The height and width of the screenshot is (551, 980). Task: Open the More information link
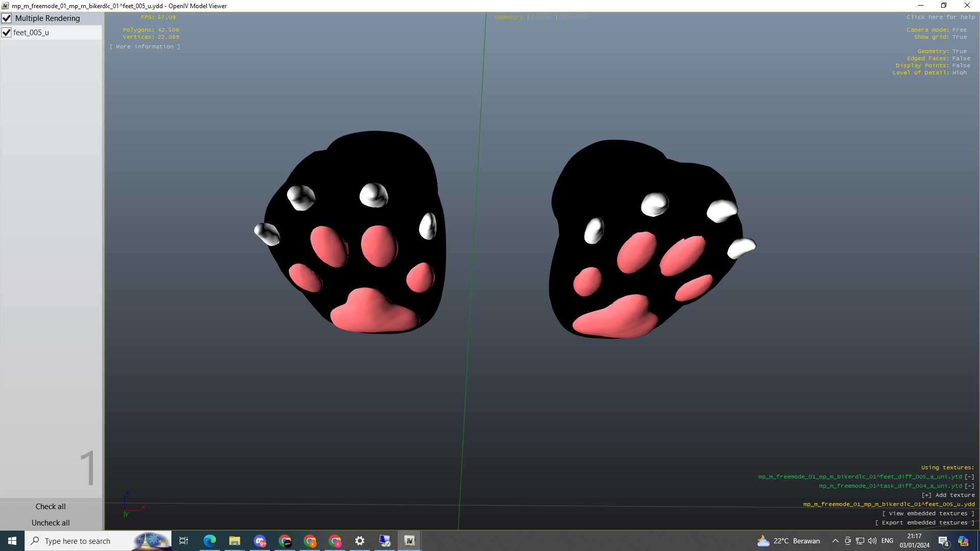(145, 47)
